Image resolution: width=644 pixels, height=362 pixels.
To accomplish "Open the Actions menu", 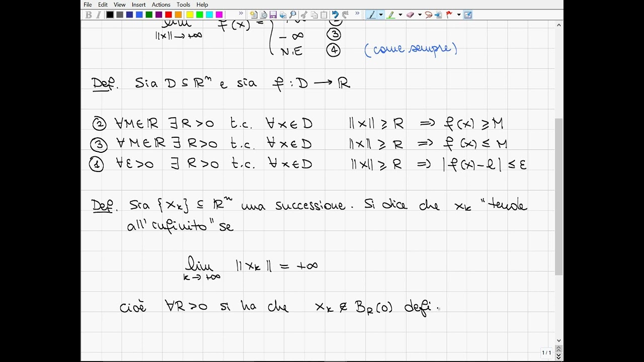I will point(161,5).
